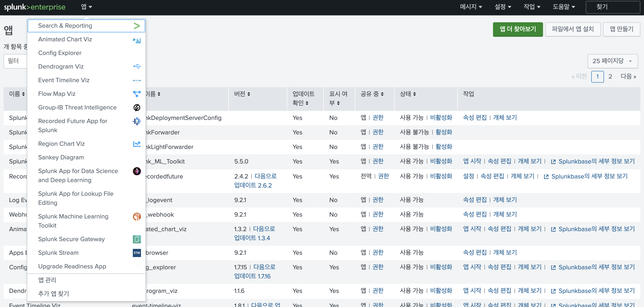Click 권한 in the recordedfuture row
The width and height of the screenshot is (644, 307).
383,176
